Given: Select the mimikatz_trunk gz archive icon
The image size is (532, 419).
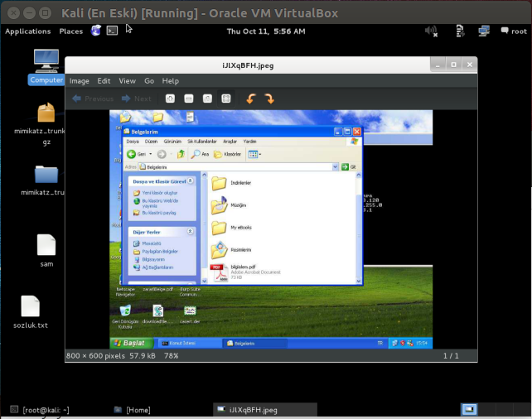Looking at the screenshot, I should point(46,124).
